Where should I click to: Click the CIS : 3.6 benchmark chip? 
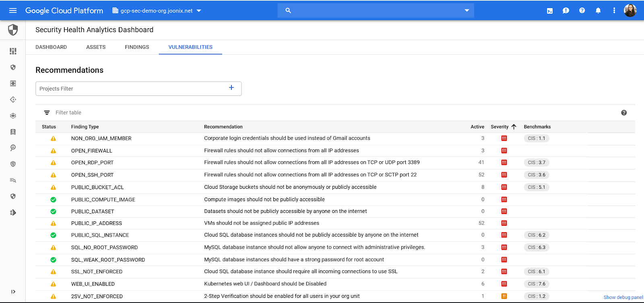[537, 175]
